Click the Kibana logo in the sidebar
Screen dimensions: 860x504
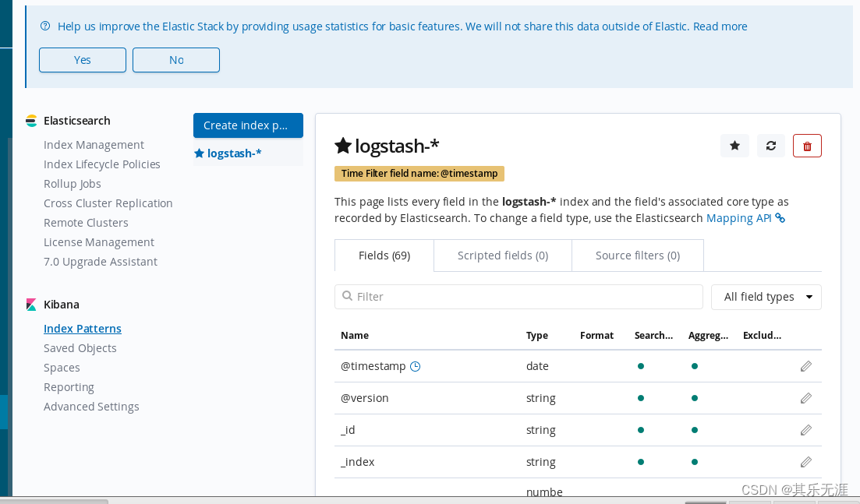coord(31,304)
